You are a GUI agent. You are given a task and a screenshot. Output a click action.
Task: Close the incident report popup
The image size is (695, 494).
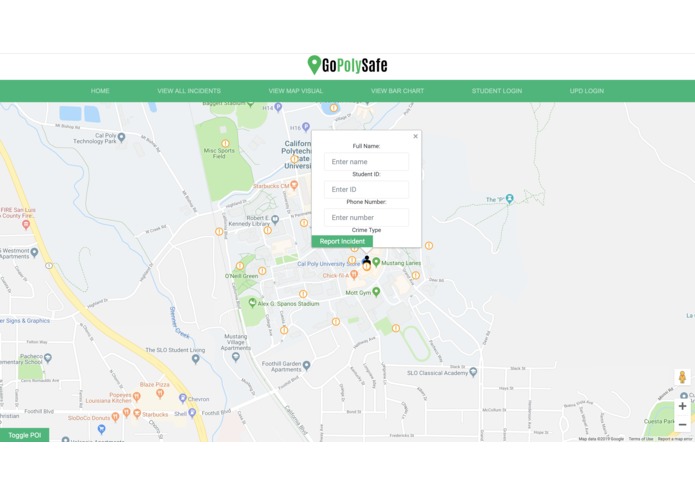tap(415, 136)
